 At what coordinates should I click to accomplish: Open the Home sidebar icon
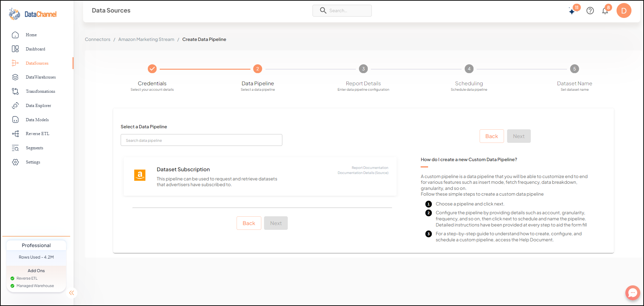15,35
